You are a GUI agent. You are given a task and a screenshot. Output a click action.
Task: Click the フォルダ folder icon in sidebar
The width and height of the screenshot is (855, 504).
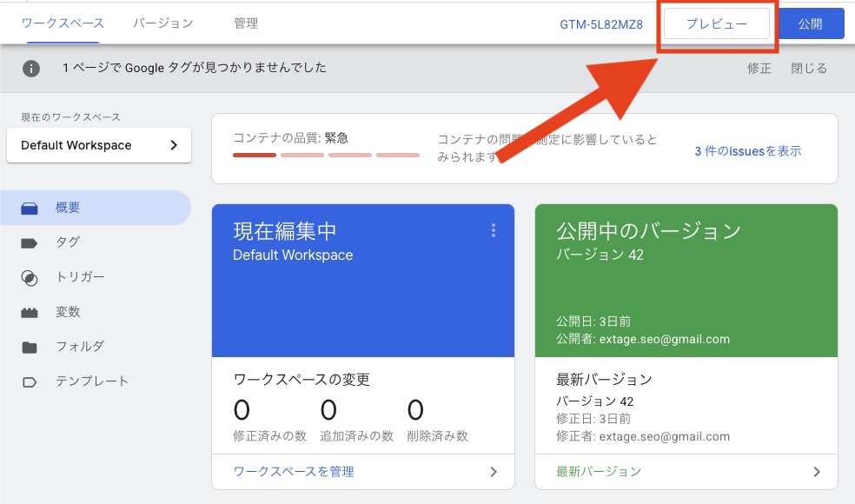pos(30,348)
